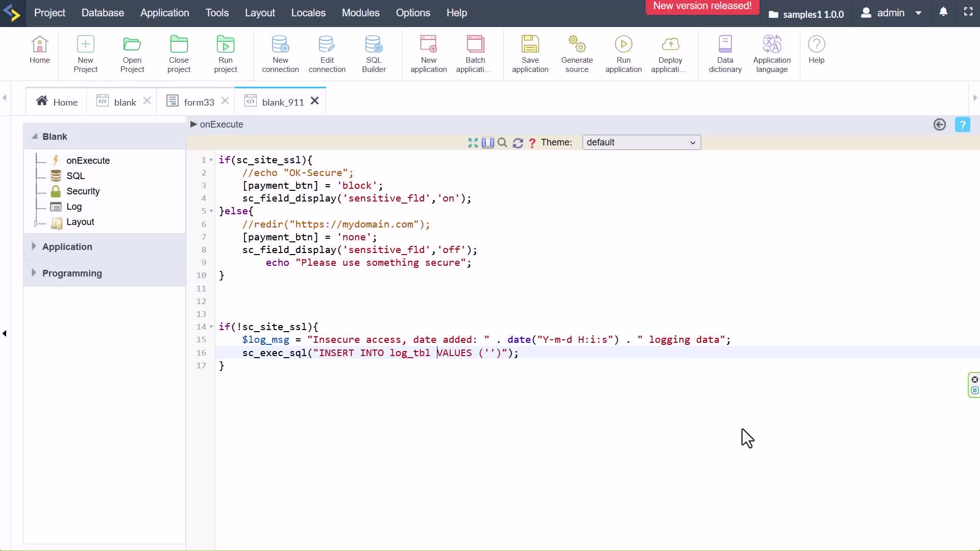The width and height of the screenshot is (980, 551).
Task: Click the Close project icon
Action: click(179, 54)
